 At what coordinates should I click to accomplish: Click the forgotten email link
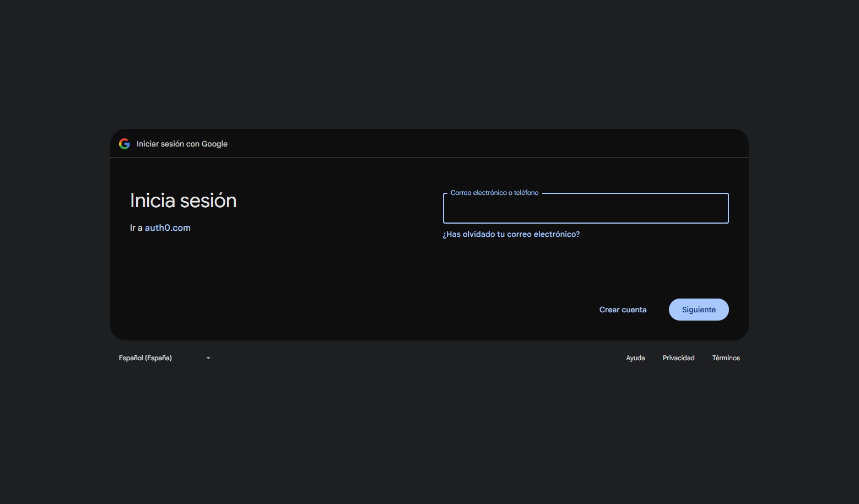point(511,234)
